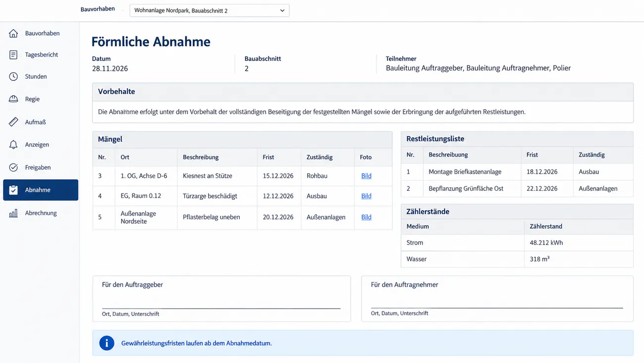Click the Aufmaß ruler icon

tap(13, 122)
